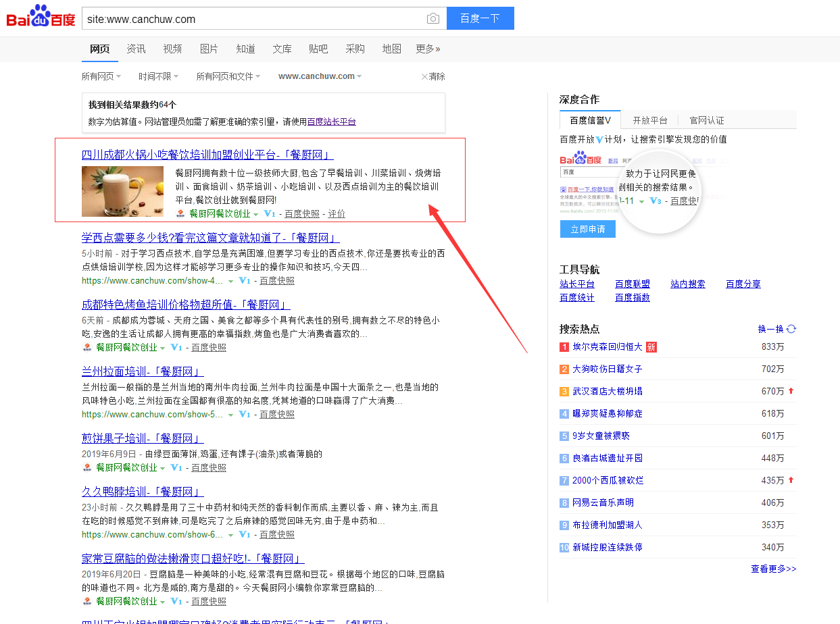Select 官网认证 tab in 深度合作
This screenshot has height=624, width=840.
click(x=707, y=120)
